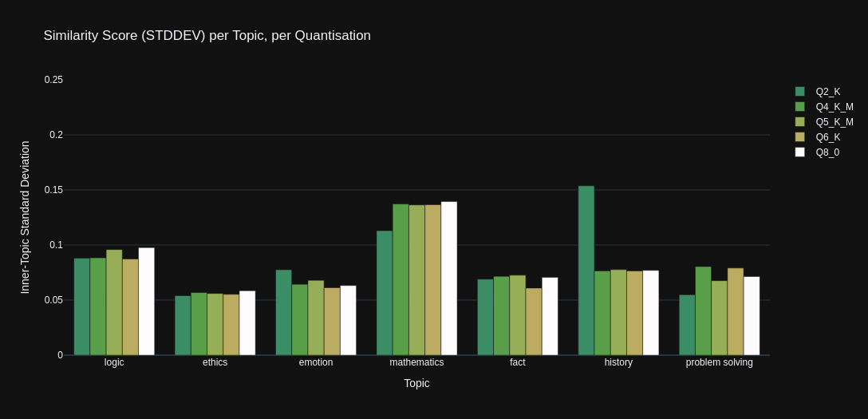The height and width of the screenshot is (419, 868).
Task: Click the 'ethics' axis label
Action: 215,362
